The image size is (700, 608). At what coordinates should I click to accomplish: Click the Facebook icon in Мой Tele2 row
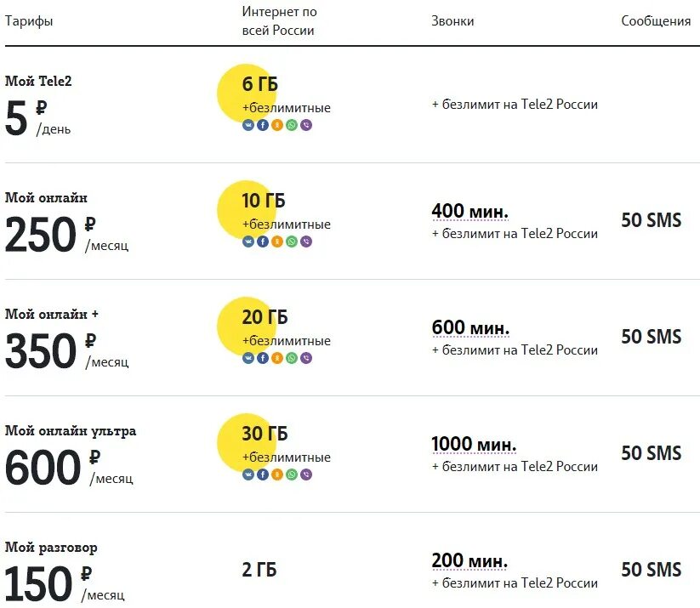tap(263, 125)
